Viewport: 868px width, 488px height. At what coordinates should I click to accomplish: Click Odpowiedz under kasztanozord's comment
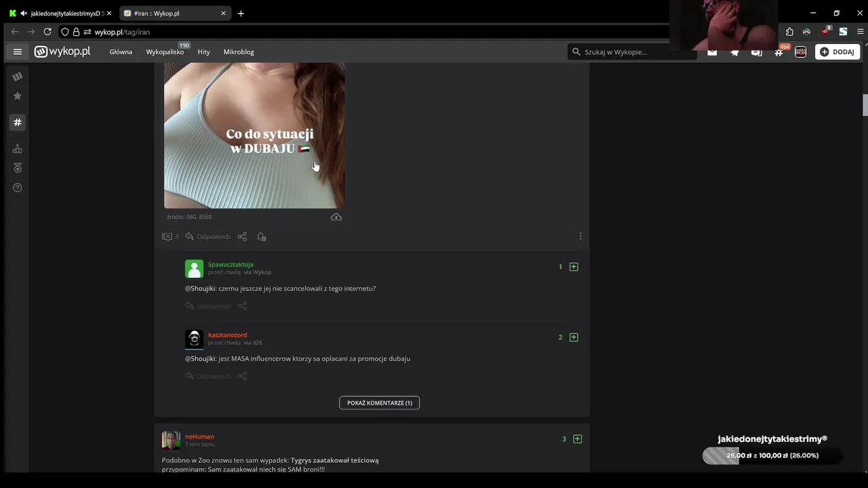208,376
